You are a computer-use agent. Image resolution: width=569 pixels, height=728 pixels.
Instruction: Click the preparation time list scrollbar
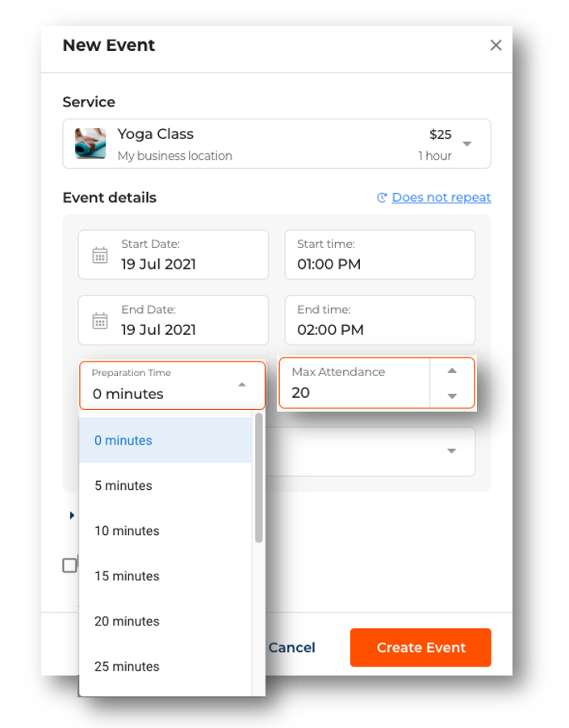point(259,478)
